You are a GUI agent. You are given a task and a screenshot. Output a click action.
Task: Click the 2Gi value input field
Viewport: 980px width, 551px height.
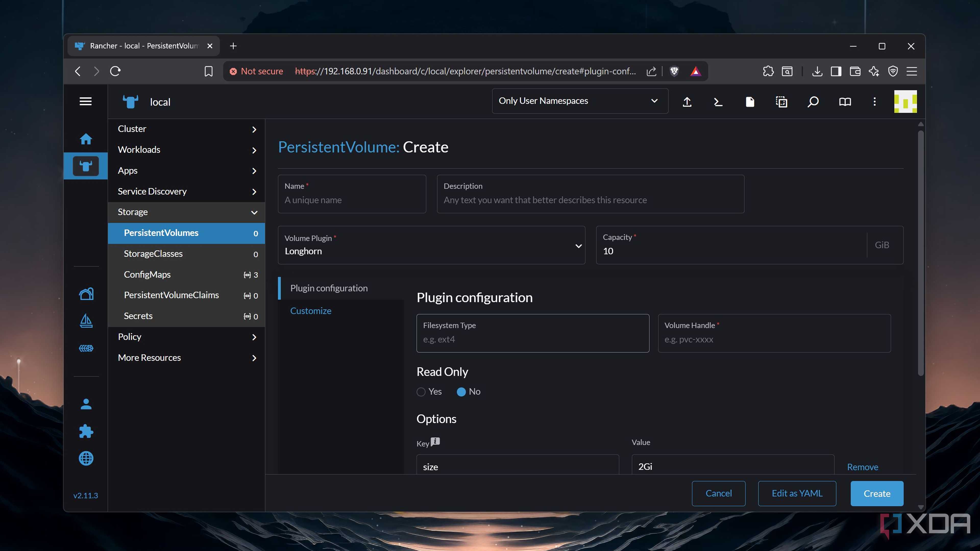coord(733,465)
